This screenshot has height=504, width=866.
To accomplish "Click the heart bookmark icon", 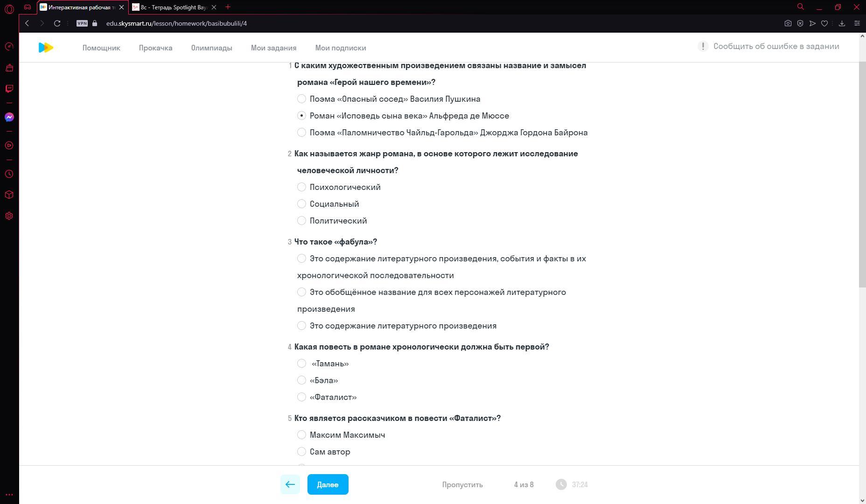I will 824,23.
